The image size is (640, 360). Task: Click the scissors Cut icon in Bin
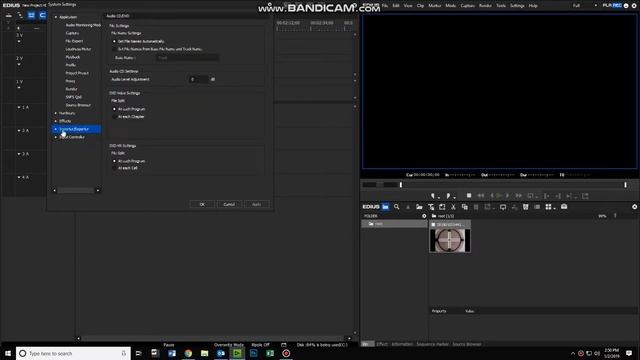[453, 207]
